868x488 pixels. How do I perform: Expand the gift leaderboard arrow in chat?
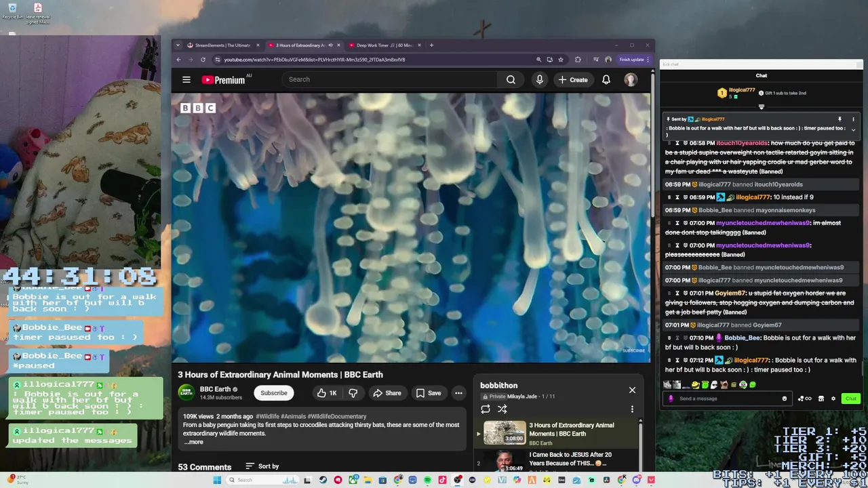(761, 107)
